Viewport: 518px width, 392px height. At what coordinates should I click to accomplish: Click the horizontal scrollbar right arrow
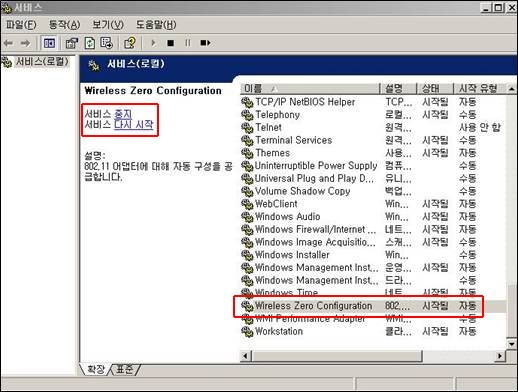[500, 356]
